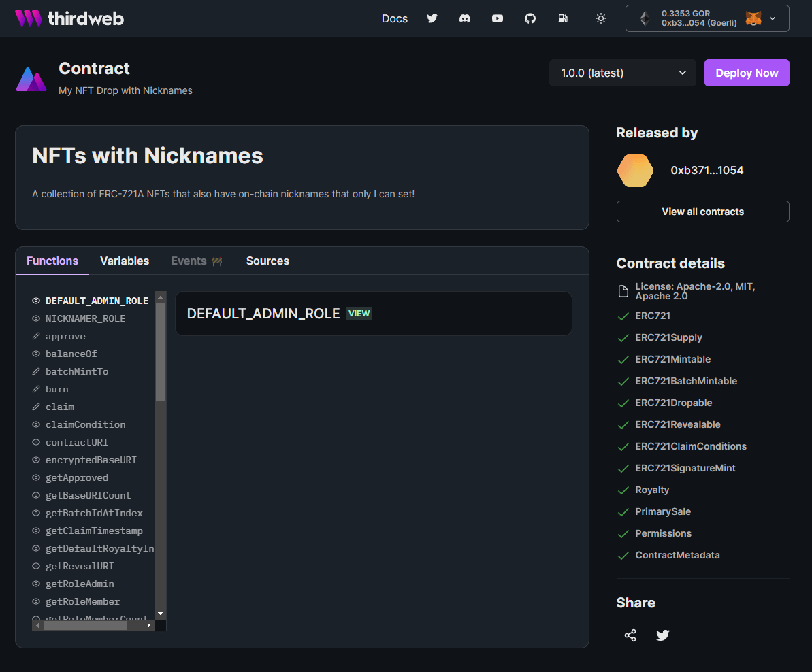Click the License document icon
812x672 pixels.
(623, 291)
